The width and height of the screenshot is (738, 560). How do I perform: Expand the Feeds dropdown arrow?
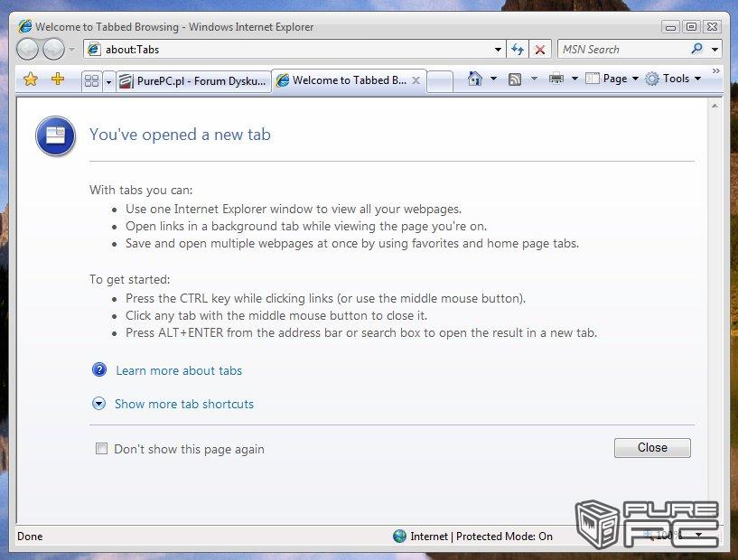coord(534,79)
